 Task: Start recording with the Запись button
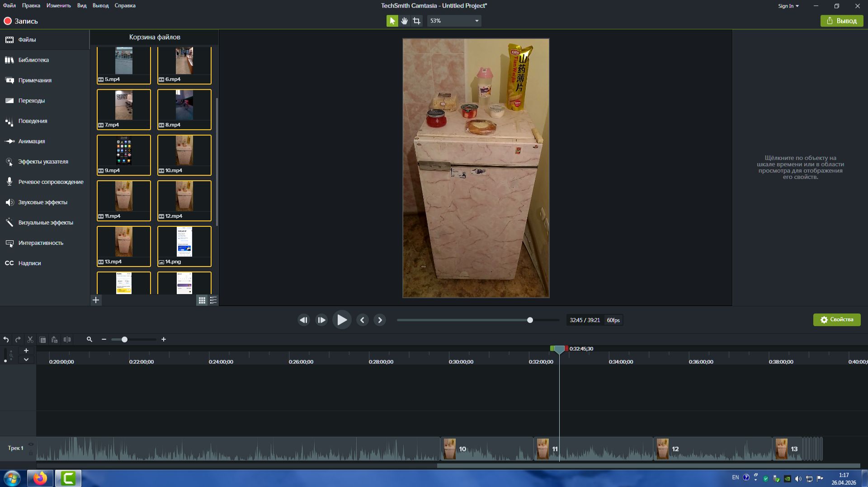coord(21,21)
